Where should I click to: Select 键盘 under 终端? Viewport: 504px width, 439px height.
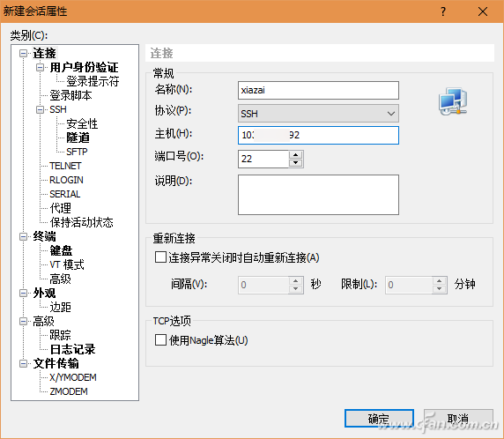[61, 250]
